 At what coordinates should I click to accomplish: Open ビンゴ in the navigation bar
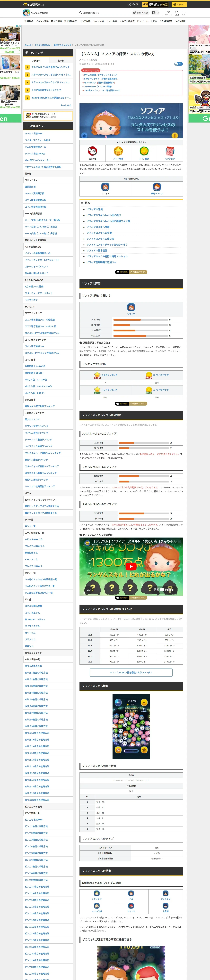point(140,21)
